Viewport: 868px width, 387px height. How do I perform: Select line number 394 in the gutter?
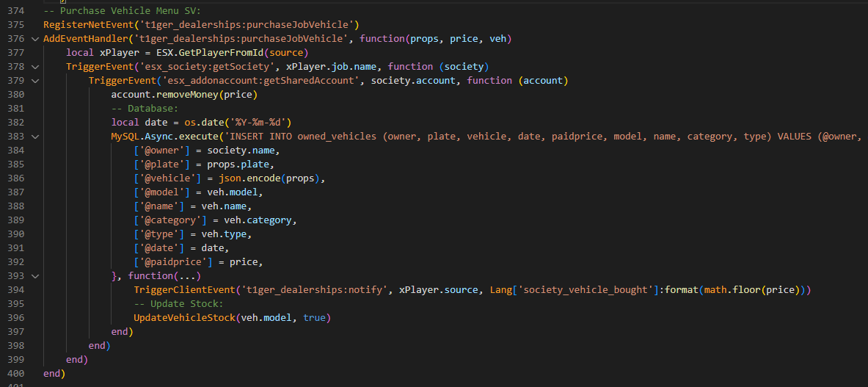coord(15,290)
